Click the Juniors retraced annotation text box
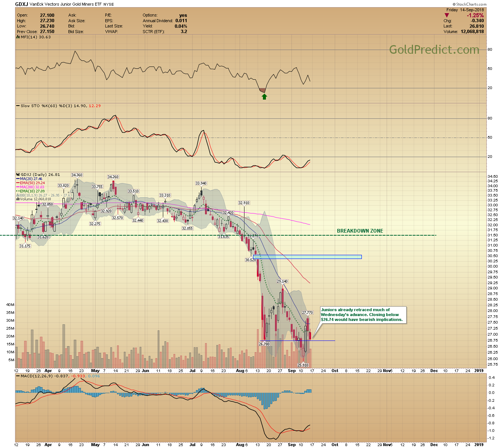 pos(363,315)
